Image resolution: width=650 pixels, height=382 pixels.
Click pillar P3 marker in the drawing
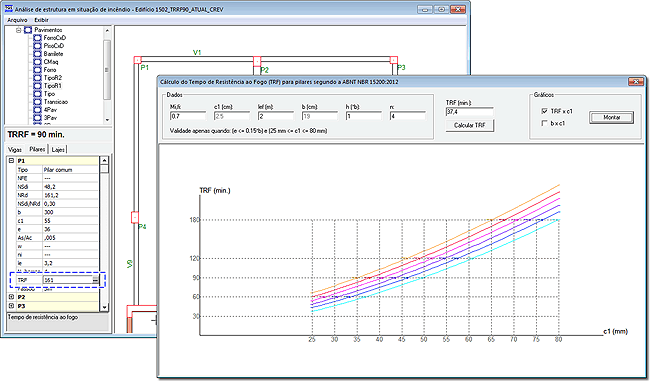click(x=394, y=60)
